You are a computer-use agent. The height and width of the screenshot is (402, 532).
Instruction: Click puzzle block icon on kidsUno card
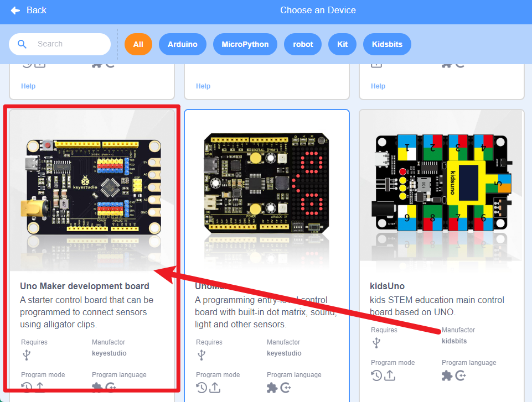tap(447, 375)
